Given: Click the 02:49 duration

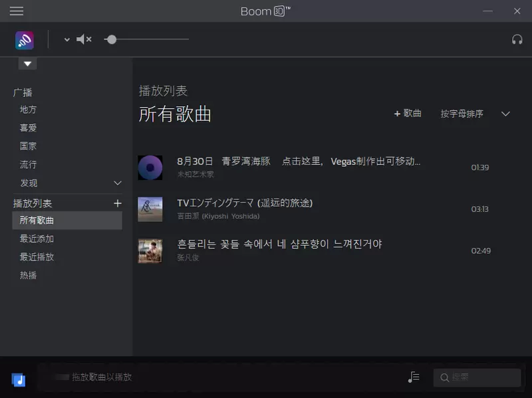Looking at the screenshot, I should pyautogui.click(x=481, y=251).
